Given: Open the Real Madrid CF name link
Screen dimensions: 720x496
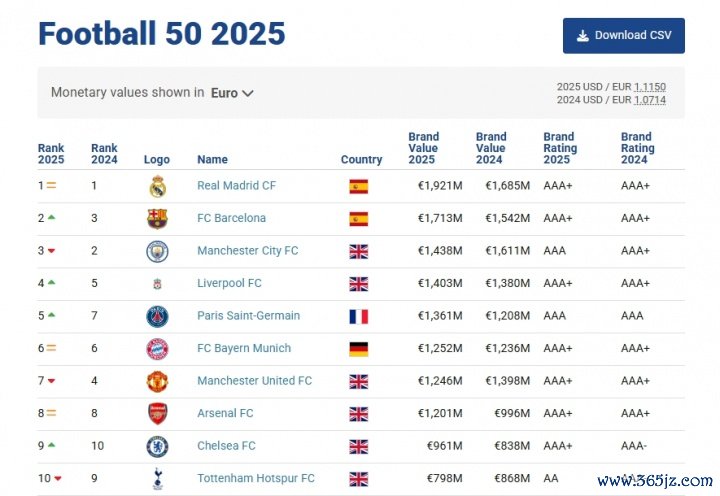Looking at the screenshot, I should click(236, 186).
